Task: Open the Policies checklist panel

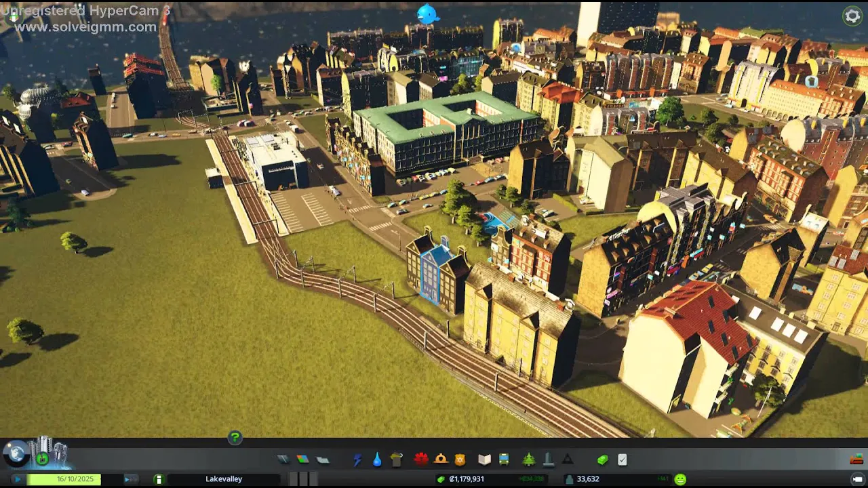Action: tap(622, 460)
